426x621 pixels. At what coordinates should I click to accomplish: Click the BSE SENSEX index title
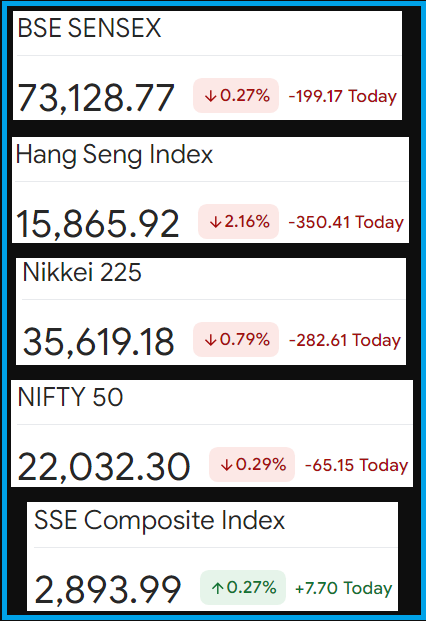point(89,28)
